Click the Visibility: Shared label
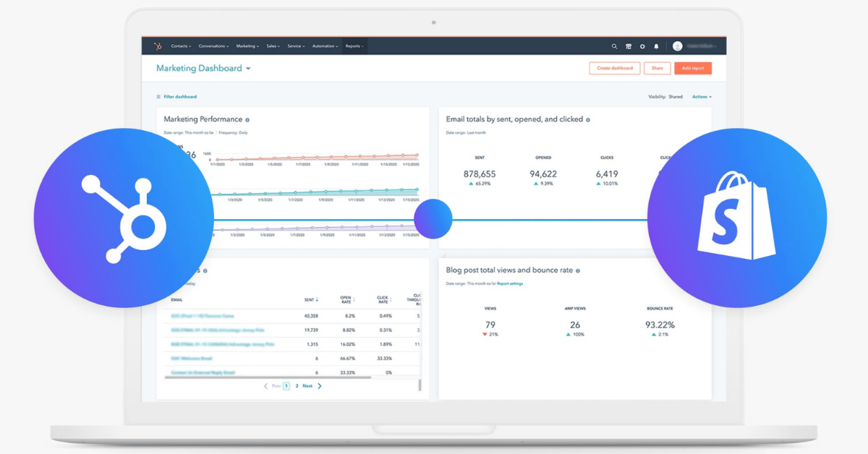Screen dimensions: 868x454 (665, 97)
